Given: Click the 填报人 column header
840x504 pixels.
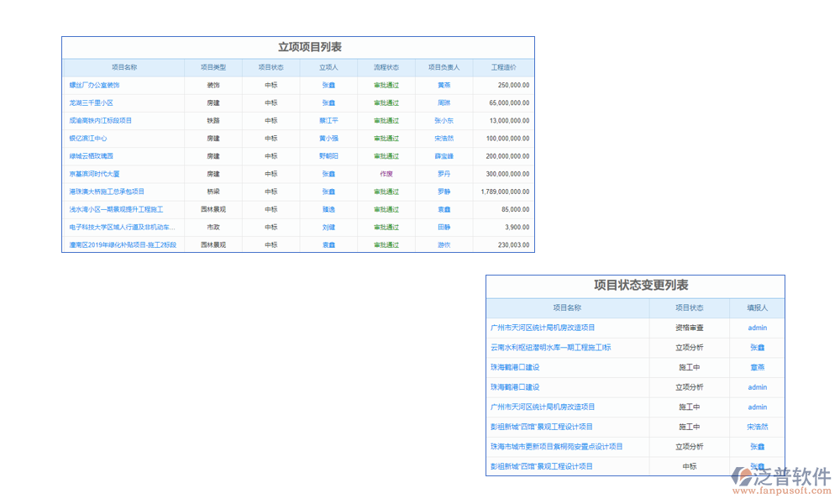Looking at the screenshot, I should click(x=757, y=308).
